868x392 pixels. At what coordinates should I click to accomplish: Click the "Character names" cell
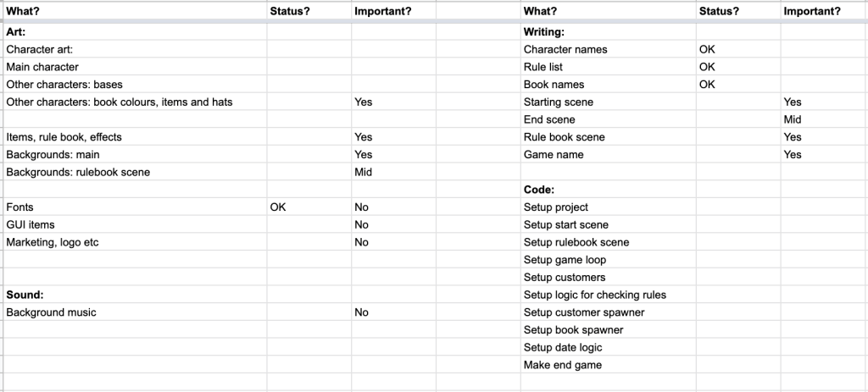[565, 49]
